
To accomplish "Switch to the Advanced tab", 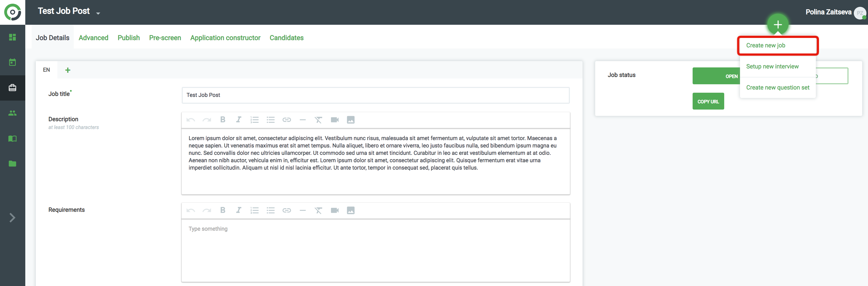I will point(93,38).
